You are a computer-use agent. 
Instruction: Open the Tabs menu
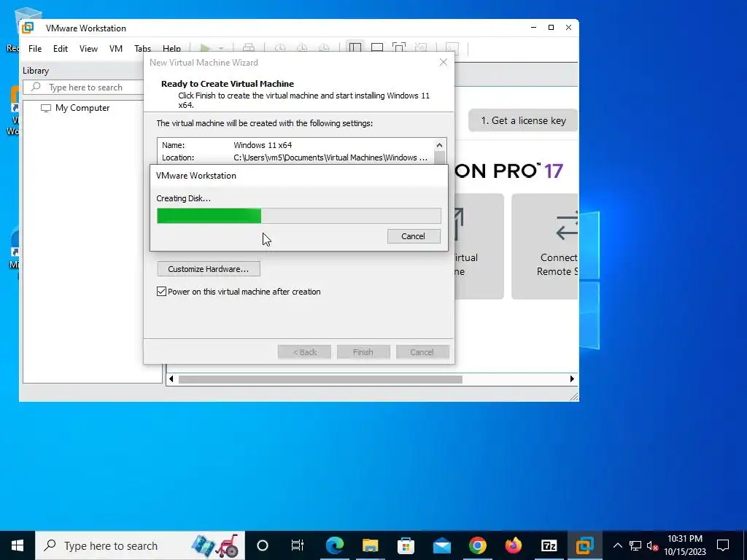(142, 49)
